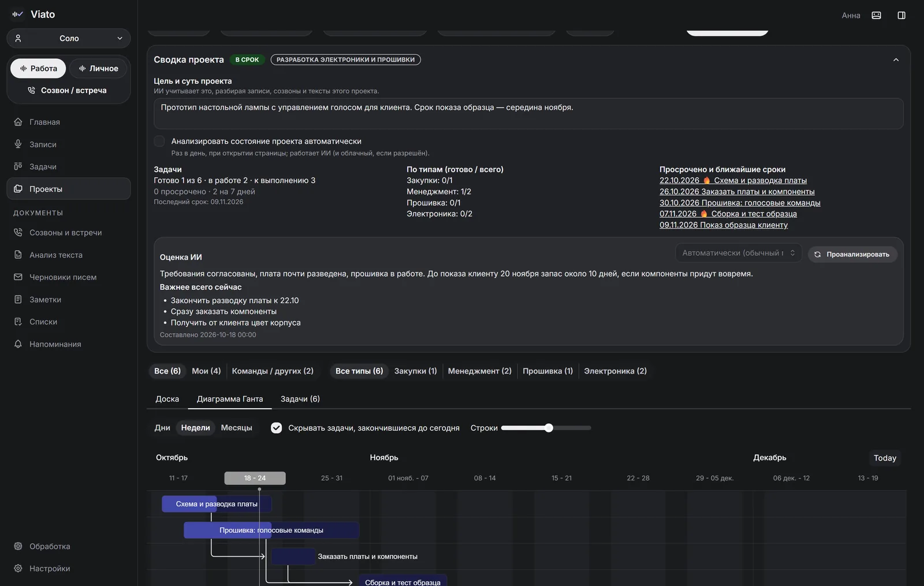Uncheck hide tasks finished before today
The image size is (924, 586).
click(277, 428)
